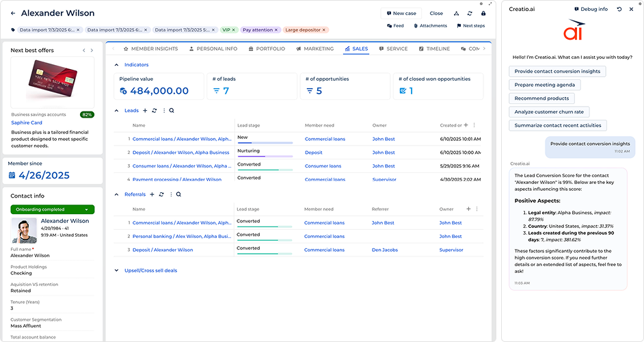The width and height of the screenshot is (644, 342).
Task: Open the Saphire Card offer link
Action: click(x=27, y=122)
